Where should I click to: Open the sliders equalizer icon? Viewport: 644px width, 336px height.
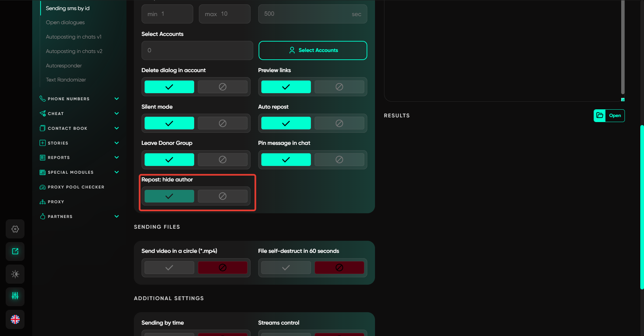pyautogui.click(x=15, y=296)
